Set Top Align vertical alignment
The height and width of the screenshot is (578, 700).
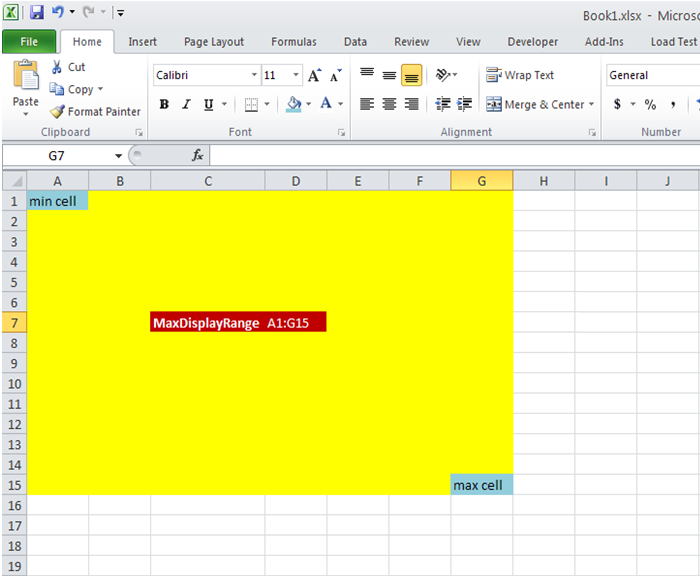click(x=367, y=75)
